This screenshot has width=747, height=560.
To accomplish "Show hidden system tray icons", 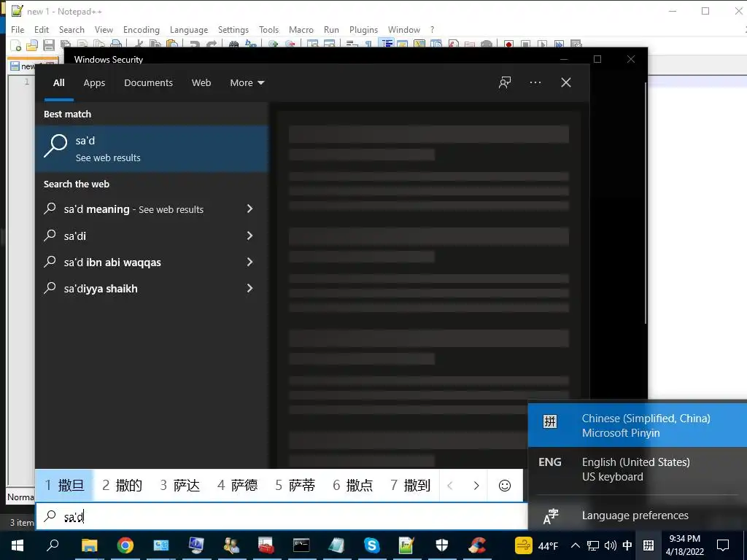I will (575, 545).
